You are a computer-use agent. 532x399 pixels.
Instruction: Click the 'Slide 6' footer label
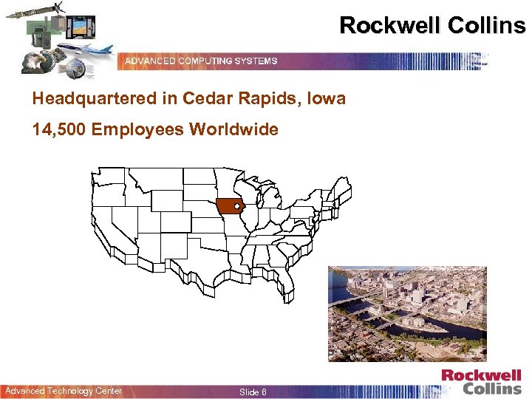(253, 392)
